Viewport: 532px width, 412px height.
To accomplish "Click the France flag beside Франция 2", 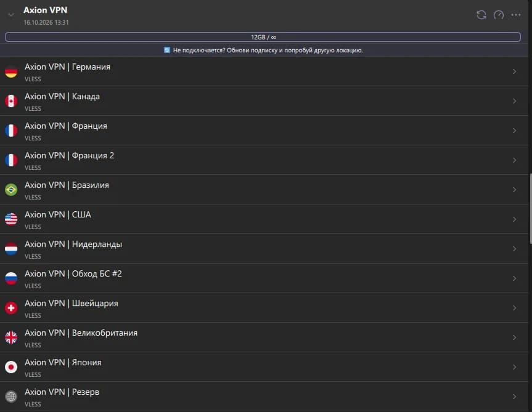I will coord(11,160).
